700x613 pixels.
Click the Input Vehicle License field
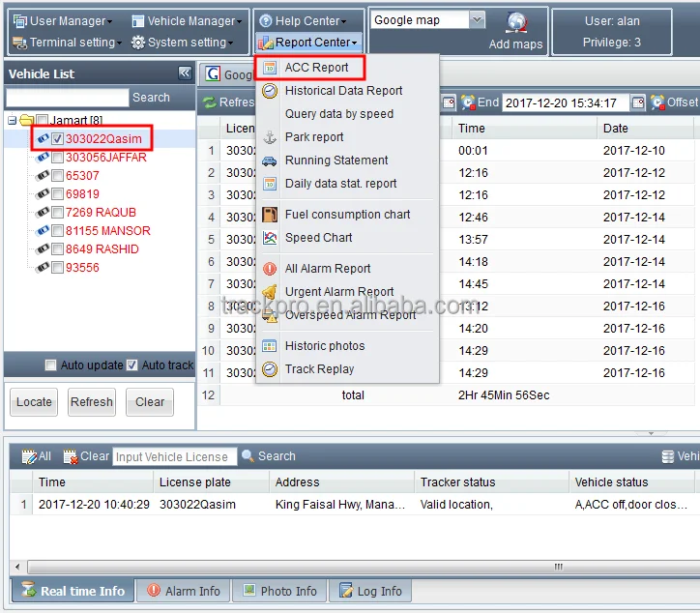[174, 456]
